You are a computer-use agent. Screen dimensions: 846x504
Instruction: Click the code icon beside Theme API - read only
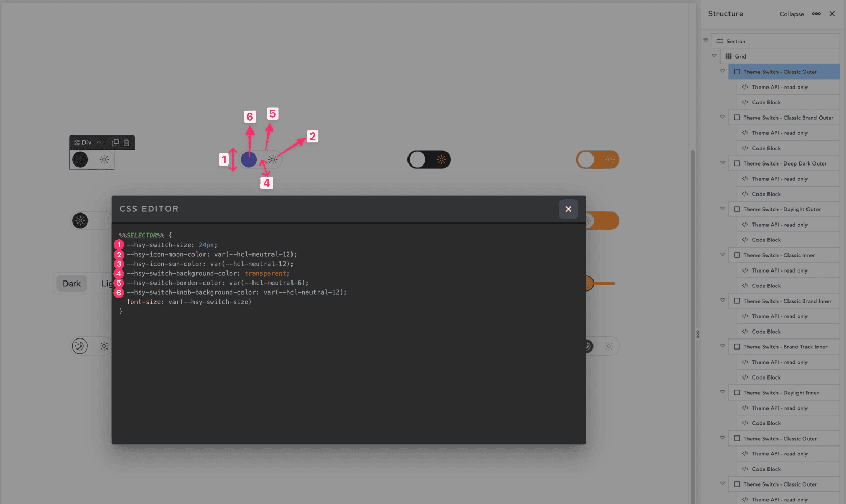[744, 87]
